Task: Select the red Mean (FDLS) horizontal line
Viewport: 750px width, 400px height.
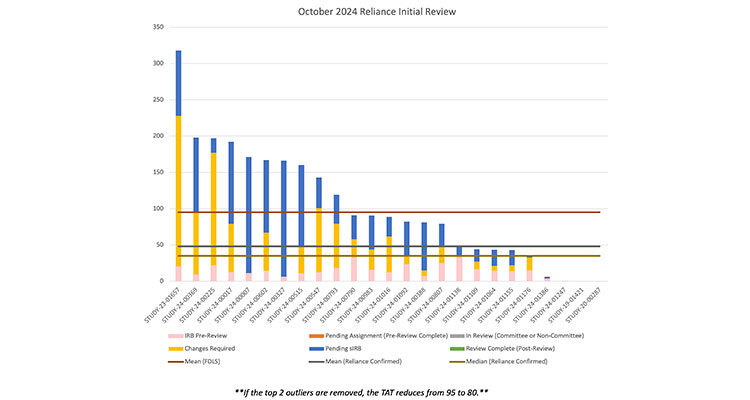Action: point(400,212)
